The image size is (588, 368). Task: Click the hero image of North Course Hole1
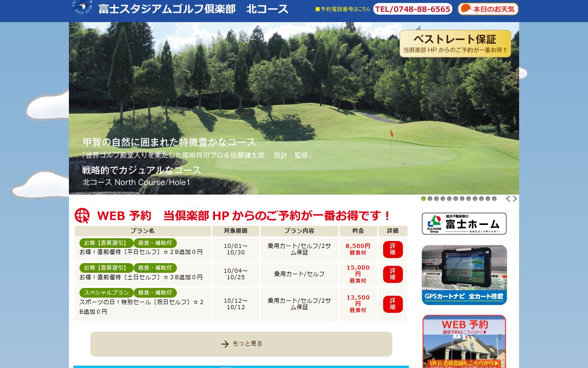click(294, 108)
